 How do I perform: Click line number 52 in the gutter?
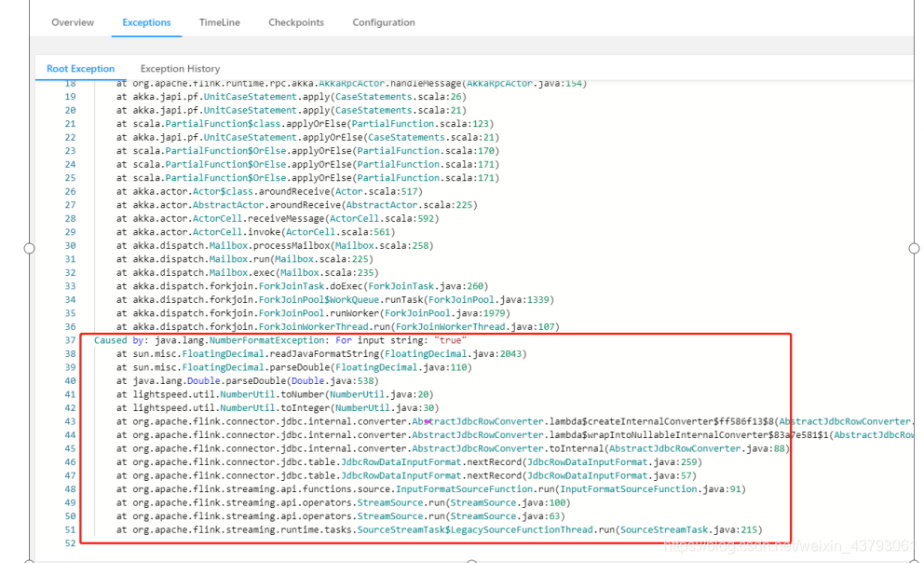70,542
